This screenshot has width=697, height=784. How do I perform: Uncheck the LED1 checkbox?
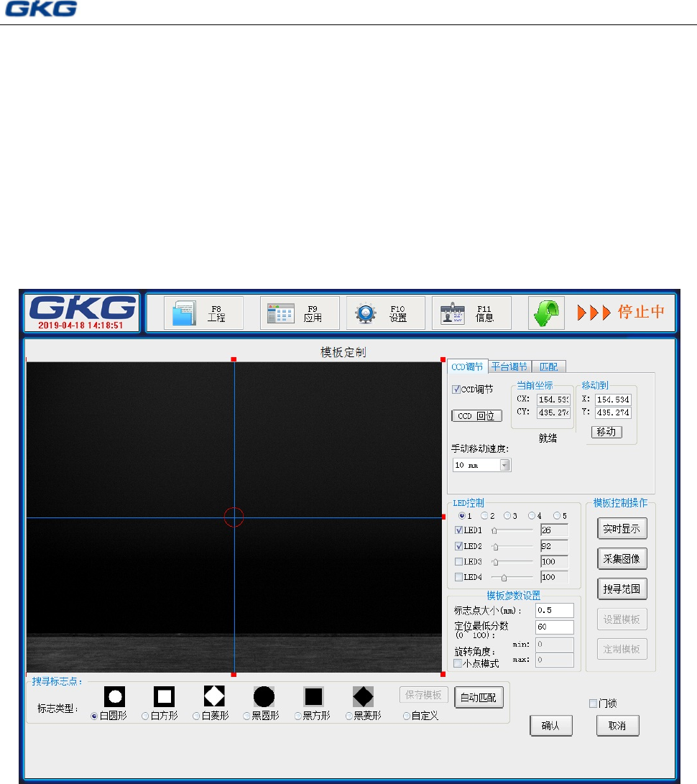458,530
